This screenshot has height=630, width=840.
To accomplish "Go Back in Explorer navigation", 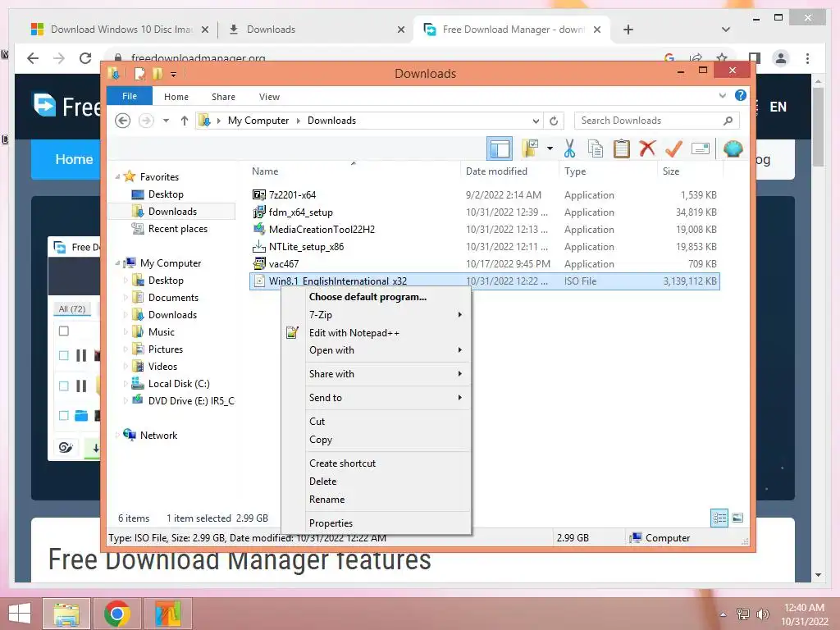I will [x=123, y=121].
